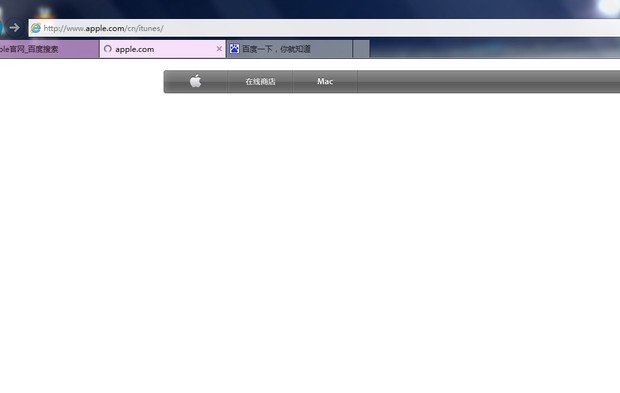
Task: Click the partially visible back button
Action: (2, 28)
